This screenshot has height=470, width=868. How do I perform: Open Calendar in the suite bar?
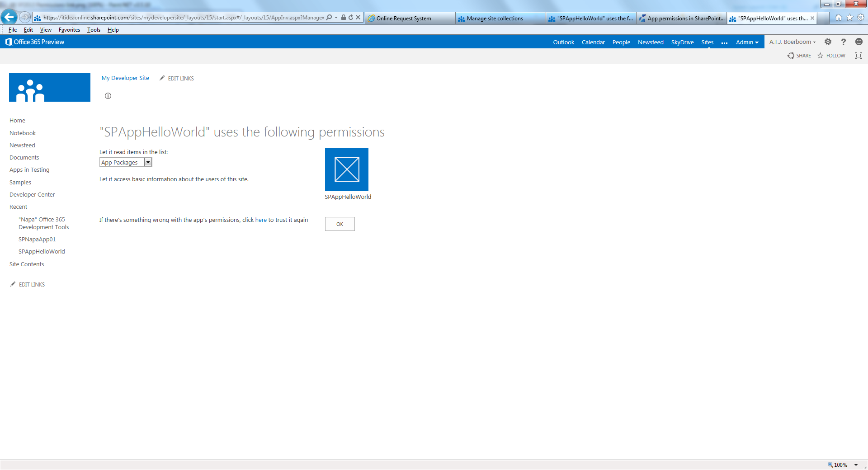[x=593, y=42]
